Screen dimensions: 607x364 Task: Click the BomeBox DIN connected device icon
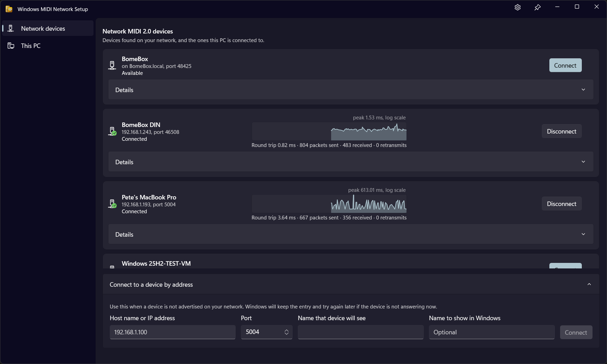click(112, 131)
